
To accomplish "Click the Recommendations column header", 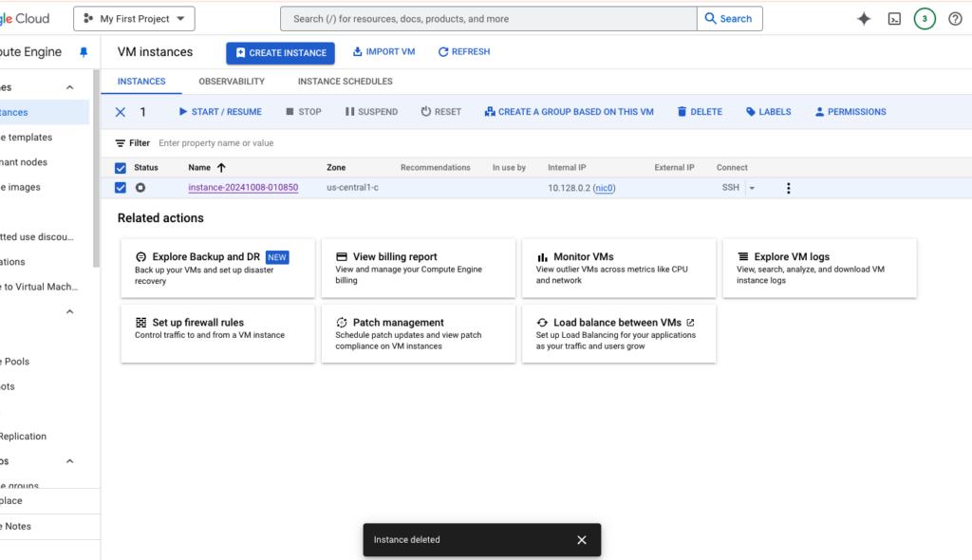I will click(x=435, y=167).
